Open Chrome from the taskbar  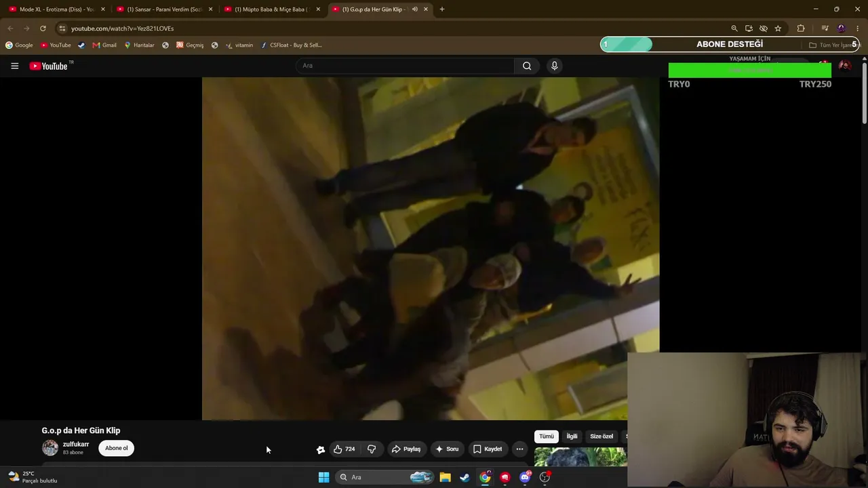tap(485, 477)
